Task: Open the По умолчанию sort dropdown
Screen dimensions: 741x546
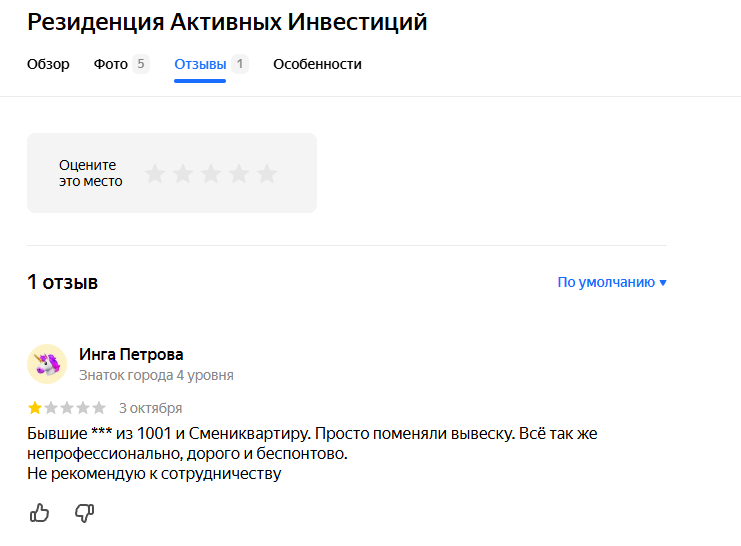Action: [611, 282]
